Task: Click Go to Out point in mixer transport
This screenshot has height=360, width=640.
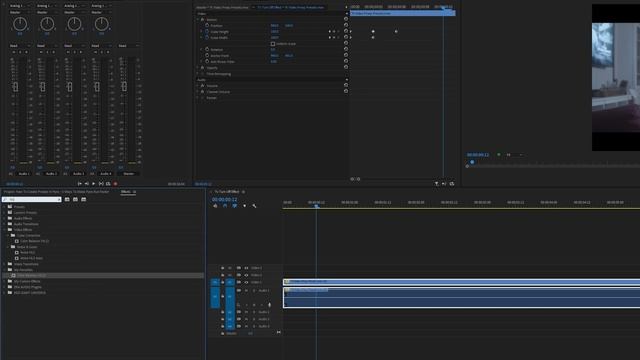Action: pos(87,184)
